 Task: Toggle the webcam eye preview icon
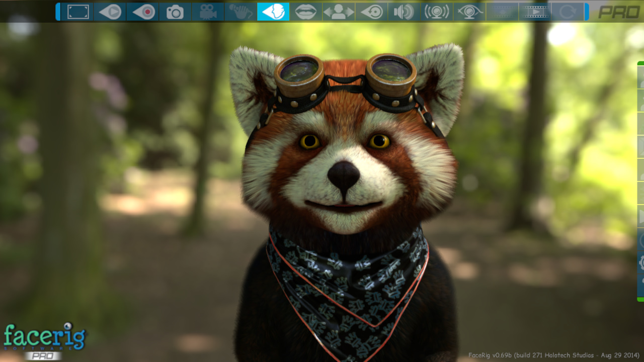pyautogui.click(x=469, y=12)
